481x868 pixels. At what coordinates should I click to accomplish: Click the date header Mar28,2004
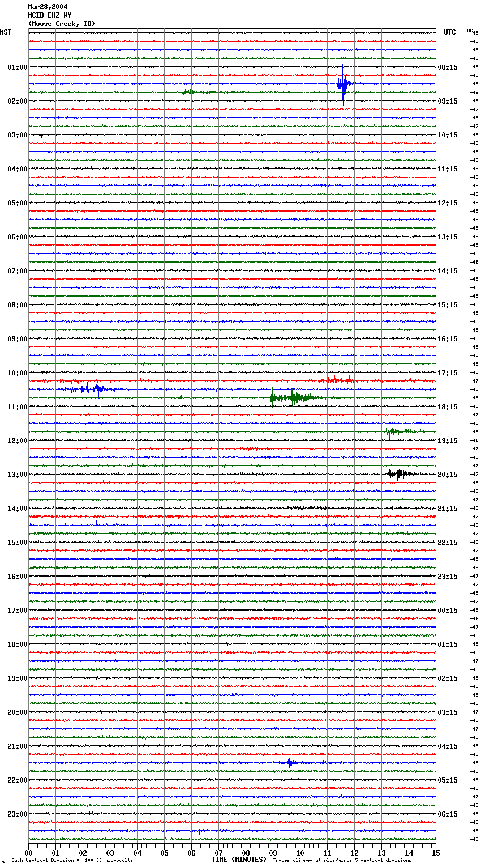[48, 7]
